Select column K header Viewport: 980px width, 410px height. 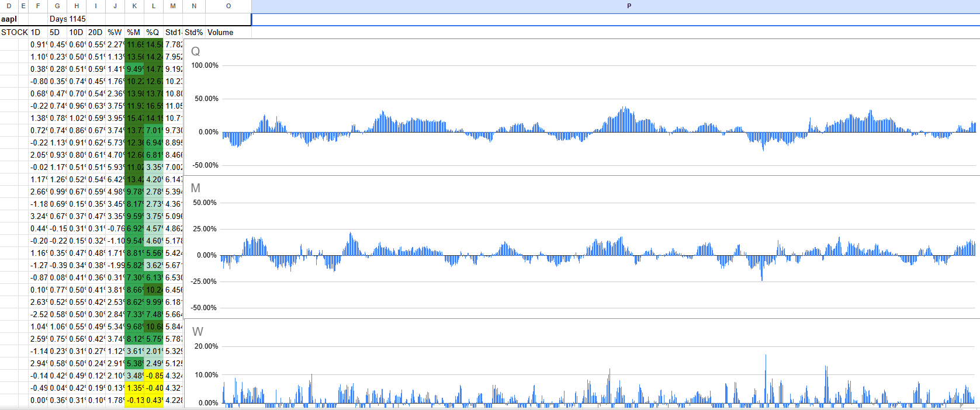tap(134, 6)
